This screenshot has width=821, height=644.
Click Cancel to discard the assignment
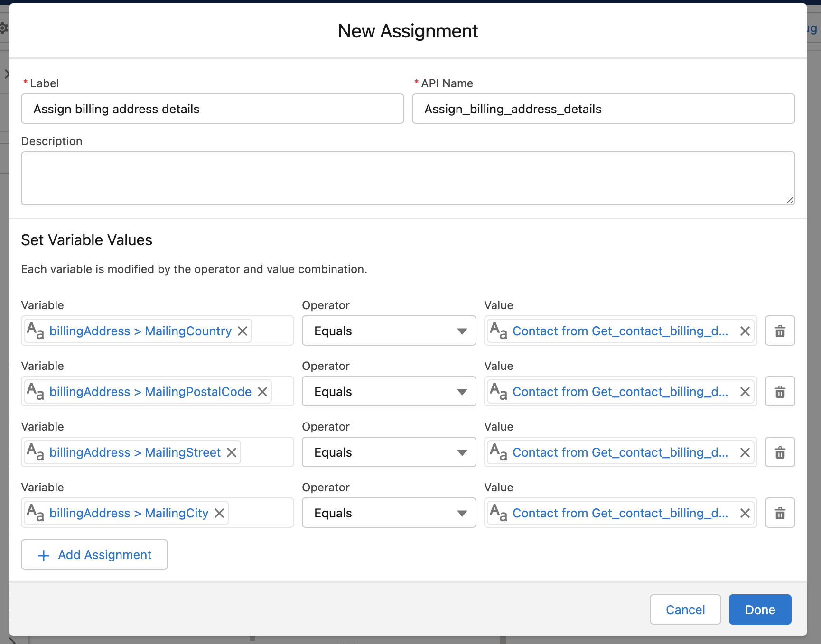(x=685, y=609)
